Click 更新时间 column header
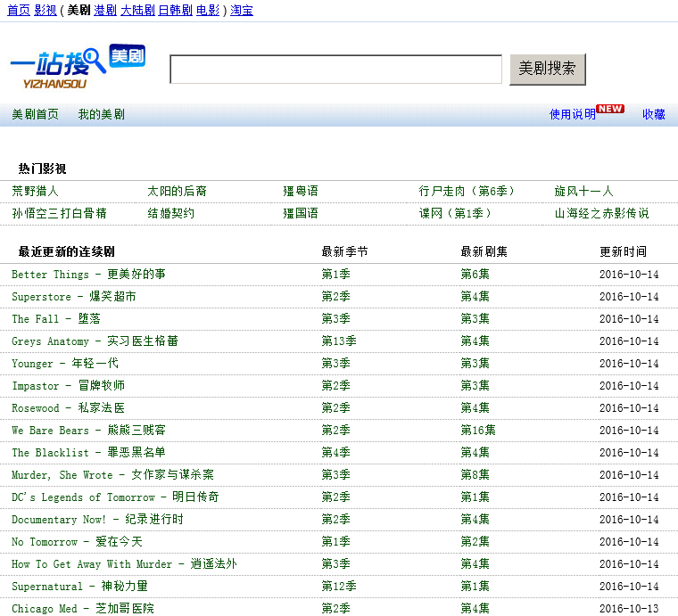This screenshot has width=678, height=616. (x=623, y=252)
